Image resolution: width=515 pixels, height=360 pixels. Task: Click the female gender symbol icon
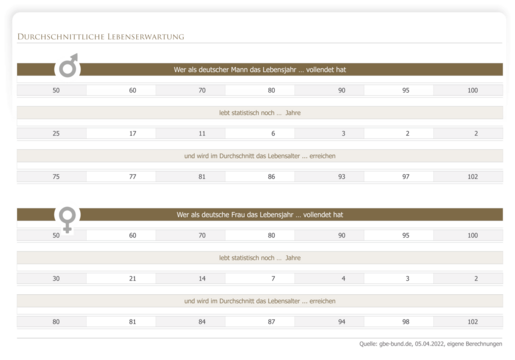pyautogui.click(x=67, y=219)
